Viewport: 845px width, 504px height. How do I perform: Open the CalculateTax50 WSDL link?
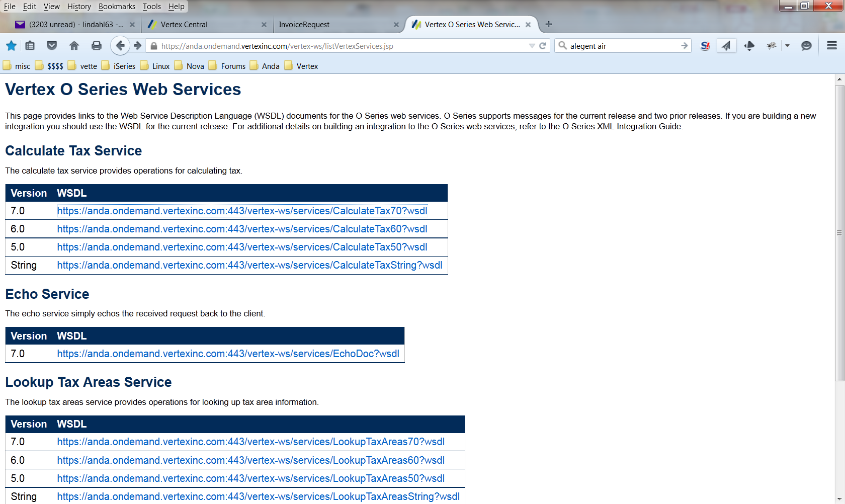242,247
